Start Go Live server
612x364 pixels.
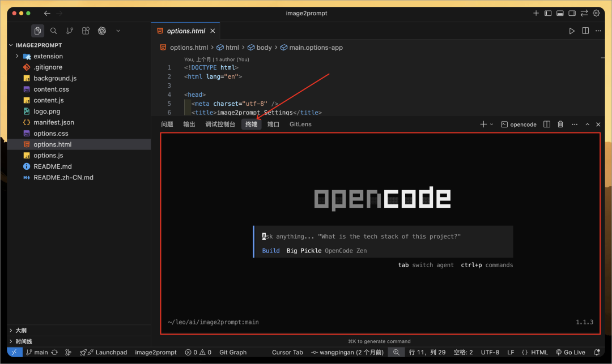[570, 352]
